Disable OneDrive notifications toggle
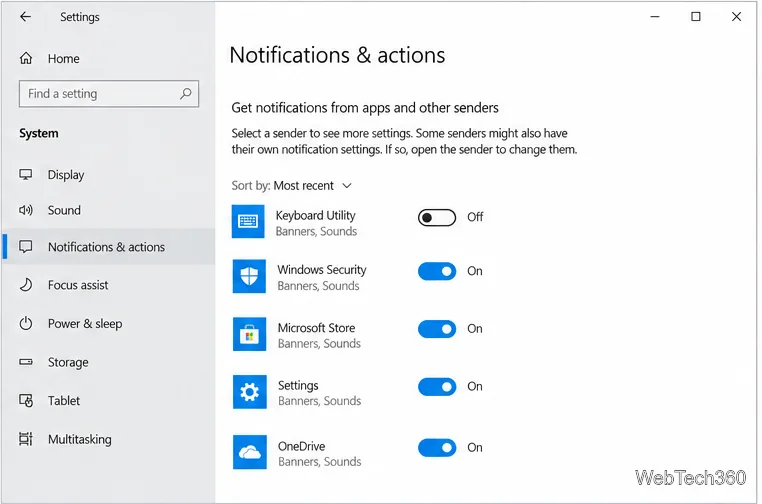 437,448
